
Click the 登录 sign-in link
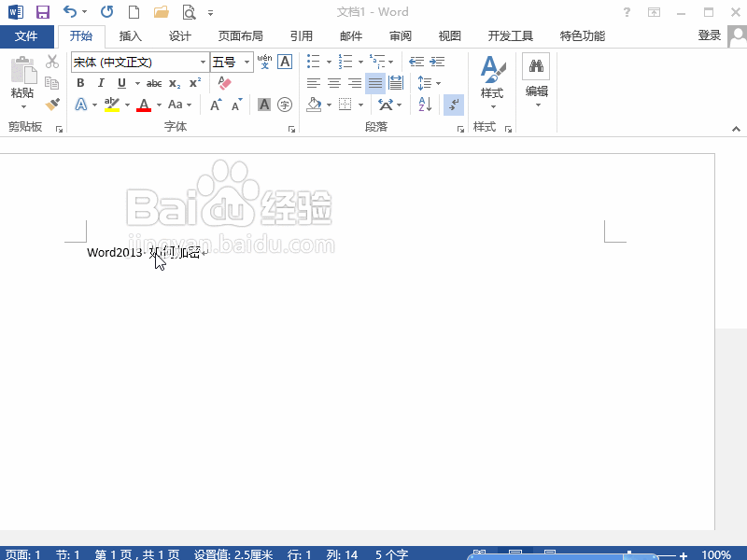710,35
